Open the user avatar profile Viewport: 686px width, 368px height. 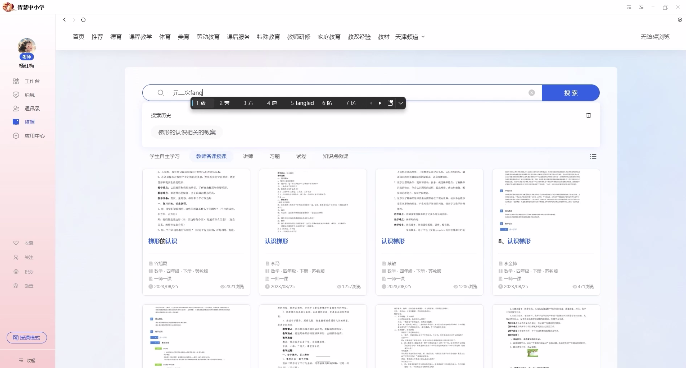tap(27, 46)
